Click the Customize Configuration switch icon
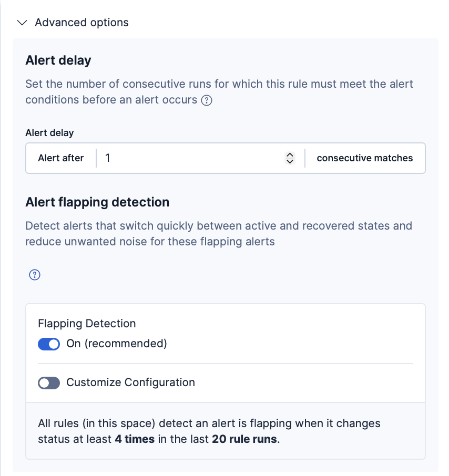Image resolution: width=449 pixels, height=476 pixels. click(49, 382)
